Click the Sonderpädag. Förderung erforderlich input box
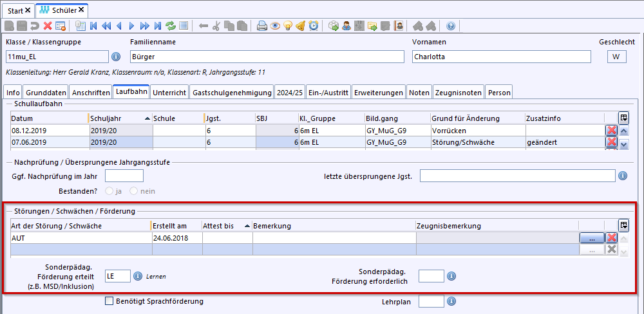 click(431, 276)
